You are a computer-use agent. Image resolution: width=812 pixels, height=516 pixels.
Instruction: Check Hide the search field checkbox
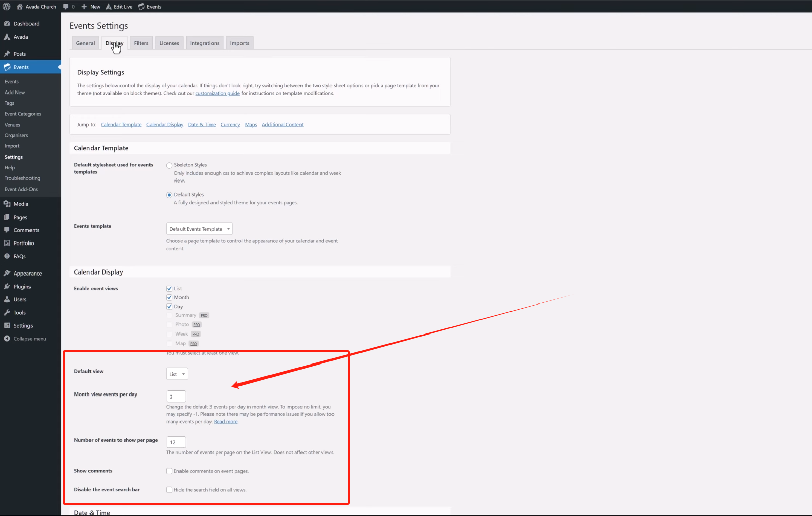point(169,490)
